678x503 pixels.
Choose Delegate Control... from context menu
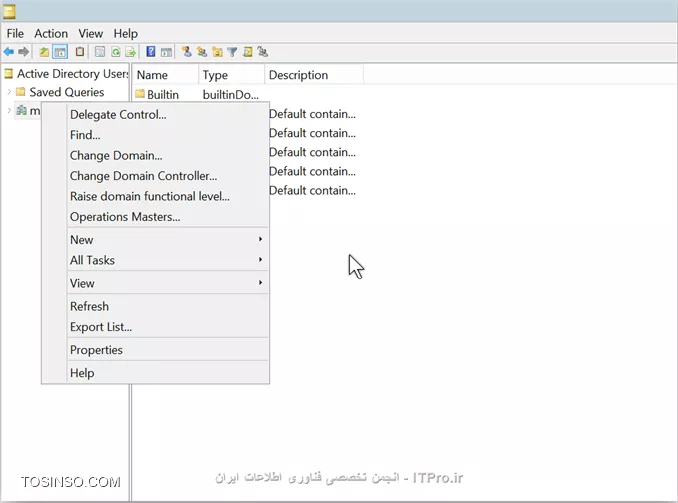click(168, 115)
